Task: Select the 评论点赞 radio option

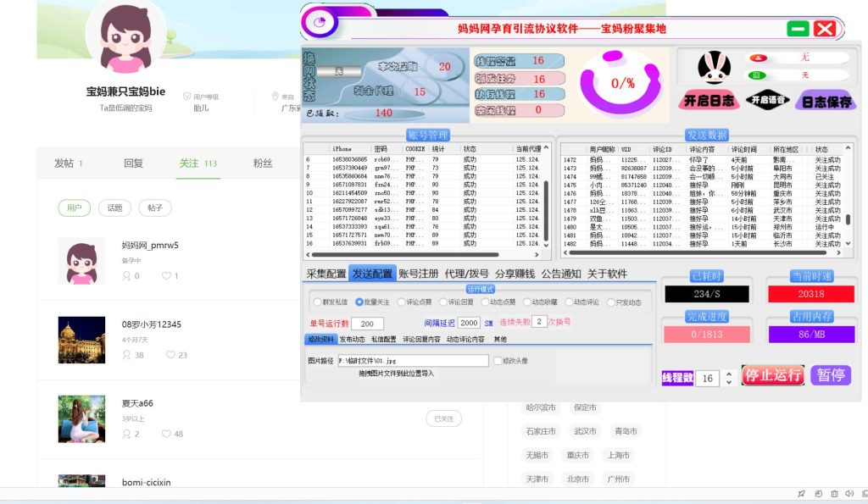Action: [402, 302]
